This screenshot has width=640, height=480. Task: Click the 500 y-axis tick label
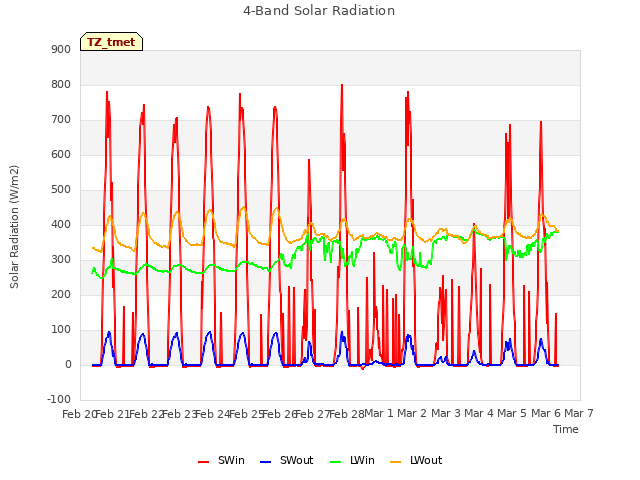tap(61, 190)
